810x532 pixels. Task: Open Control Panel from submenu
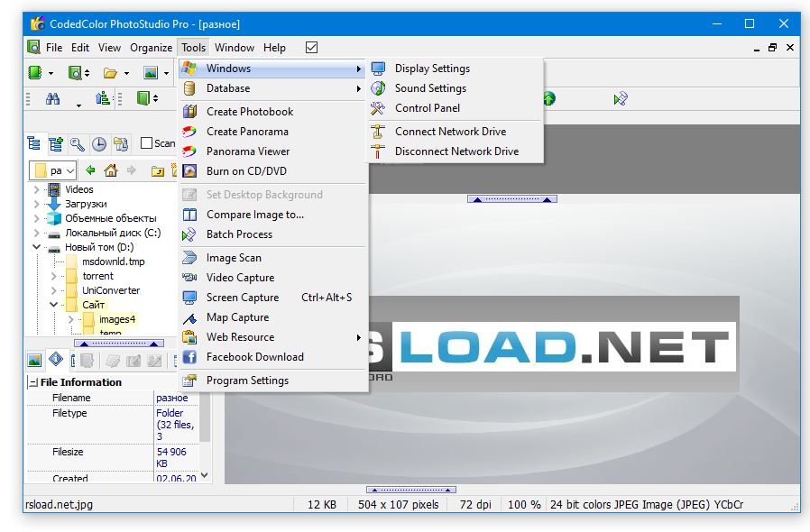456,108
